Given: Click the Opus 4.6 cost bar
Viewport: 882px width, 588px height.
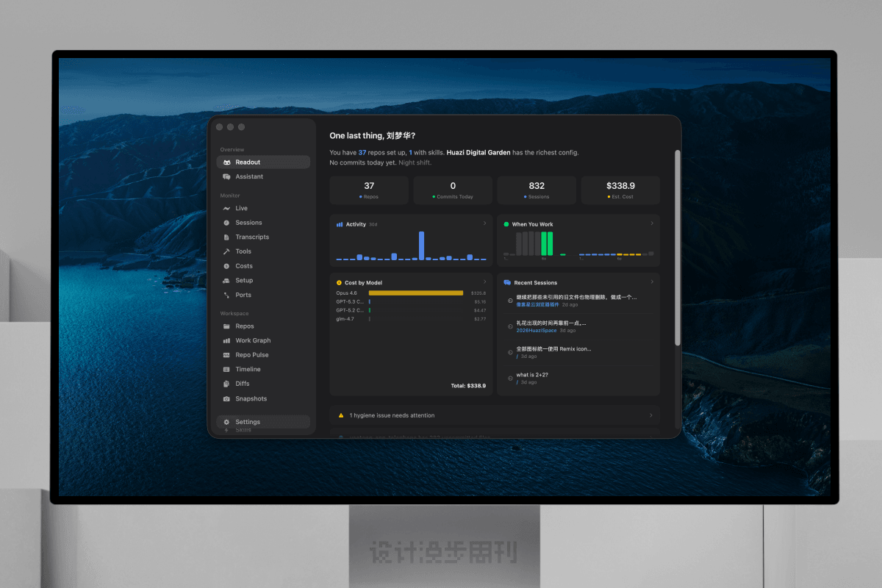Looking at the screenshot, I should tap(415, 293).
